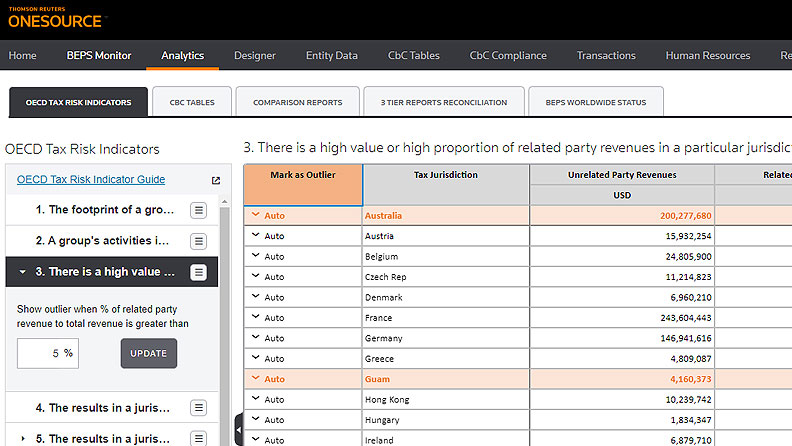The height and width of the screenshot is (446, 792).
Task: Open Auto outlier dropdown for Australia
Action: pyautogui.click(x=256, y=215)
